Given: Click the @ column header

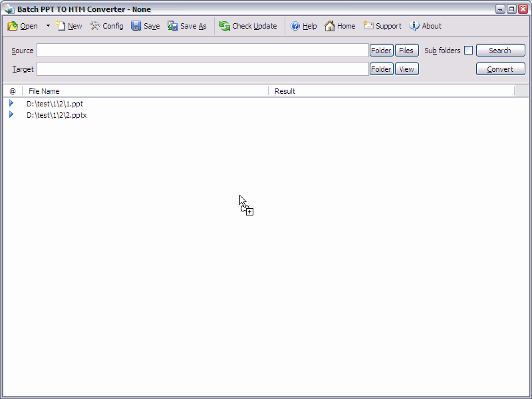Looking at the screenshot, I should tap(13, 91).
